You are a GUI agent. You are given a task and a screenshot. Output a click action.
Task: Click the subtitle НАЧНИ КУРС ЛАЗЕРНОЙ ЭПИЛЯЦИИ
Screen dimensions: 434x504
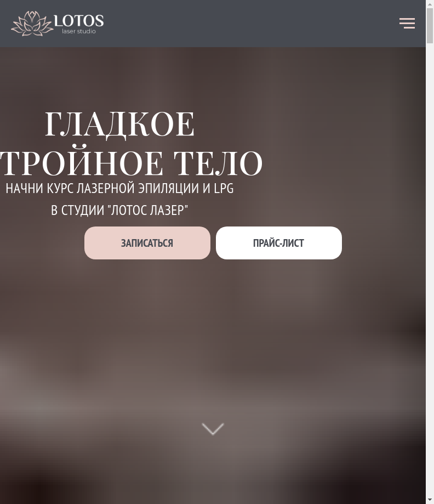pos(102,188)
